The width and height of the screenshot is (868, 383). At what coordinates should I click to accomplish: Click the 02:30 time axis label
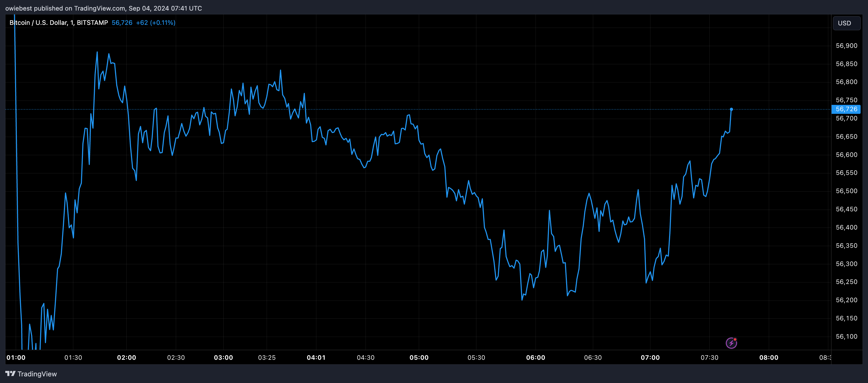pyautogui.click(x=176, y=357)
